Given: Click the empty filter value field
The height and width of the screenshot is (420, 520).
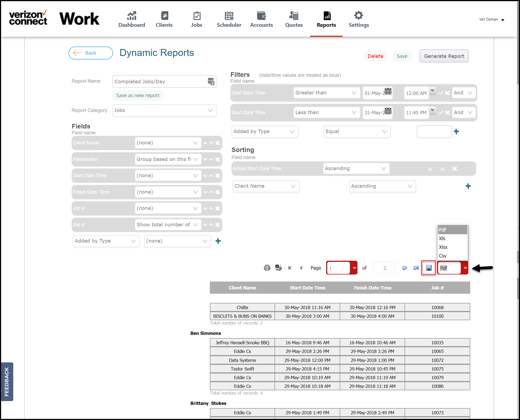Looking at the screenshot, I should pos(434,131).
